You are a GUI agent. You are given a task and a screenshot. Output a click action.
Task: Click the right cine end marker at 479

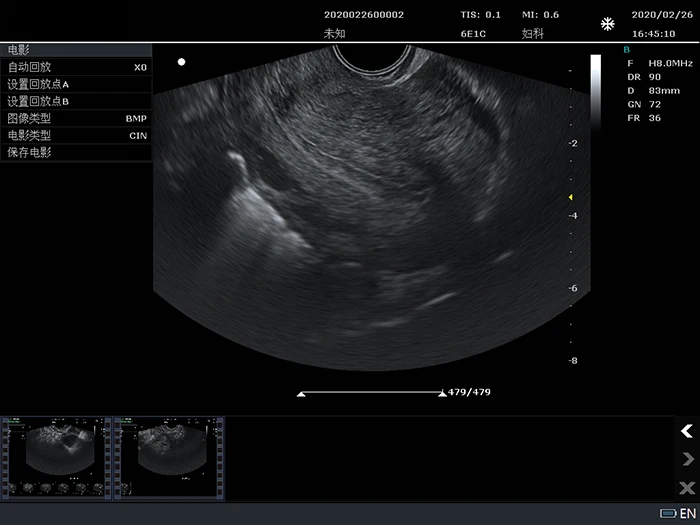pos(442,394)
